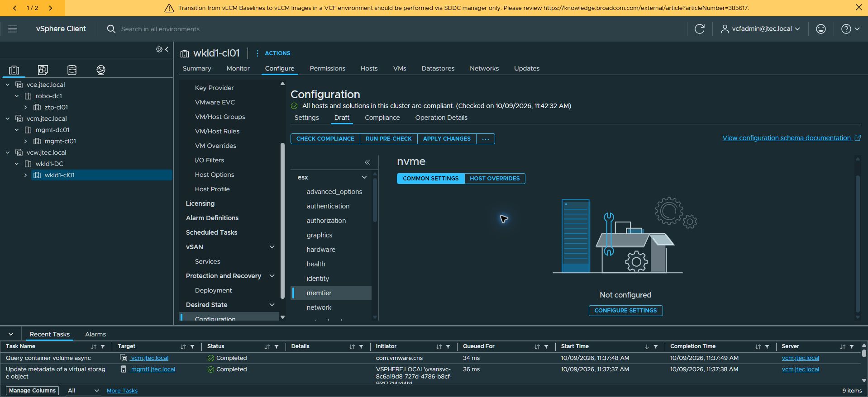The width and height of the screenshot is (868, 397).
Task: Filter the Task Name column
Action: coord(103,347)
